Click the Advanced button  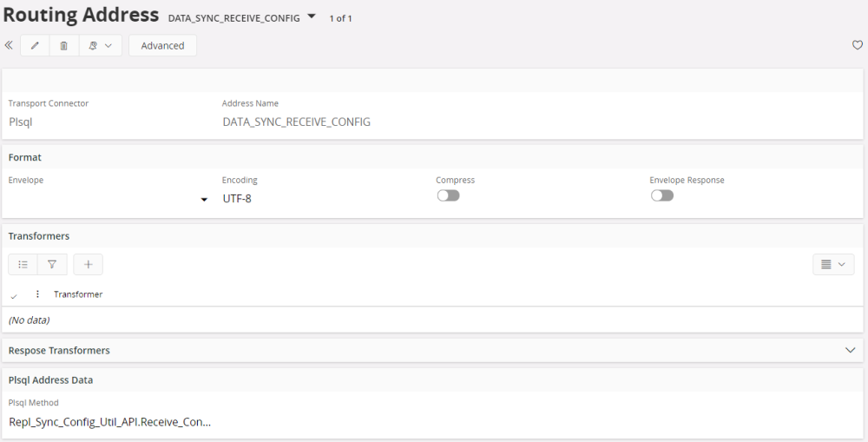coord(162,46)
